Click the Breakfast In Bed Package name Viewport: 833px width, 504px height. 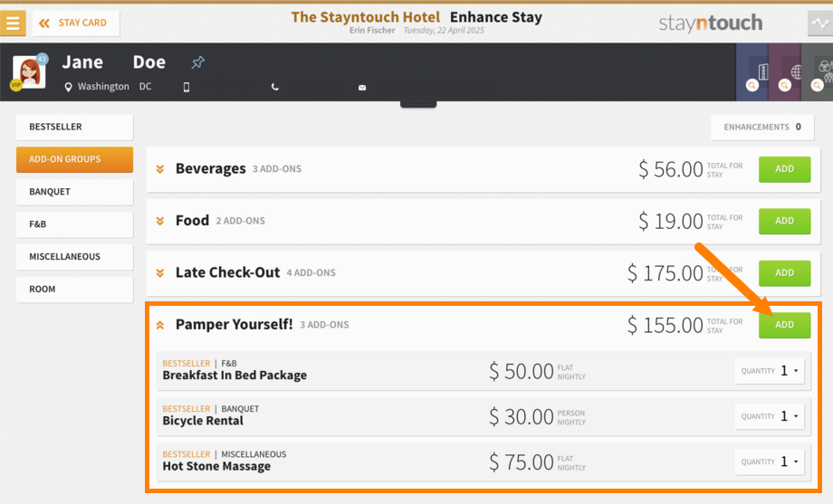pyautogui.click(x=235, y=376)
